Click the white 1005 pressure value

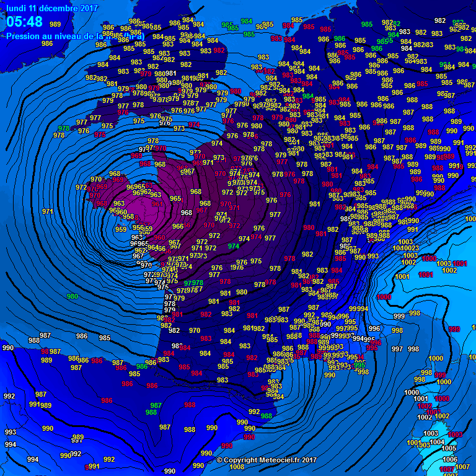(449, 448)
